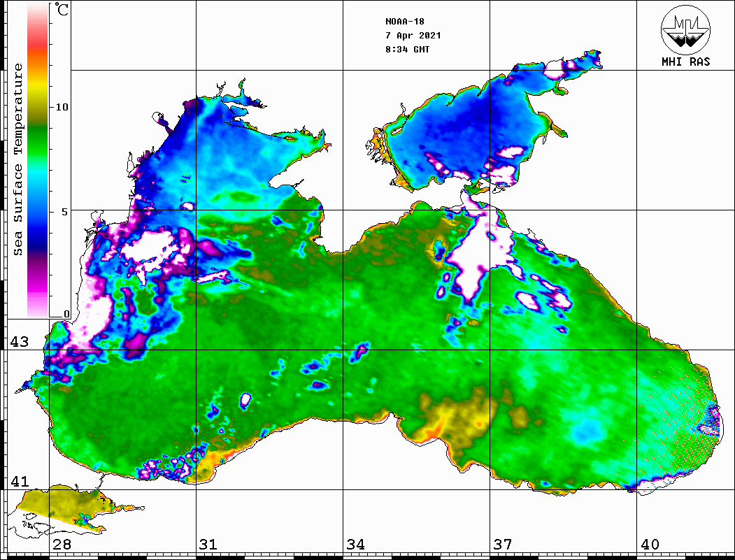
Task: Click the longitude label '40'
Action: (650, 544)
